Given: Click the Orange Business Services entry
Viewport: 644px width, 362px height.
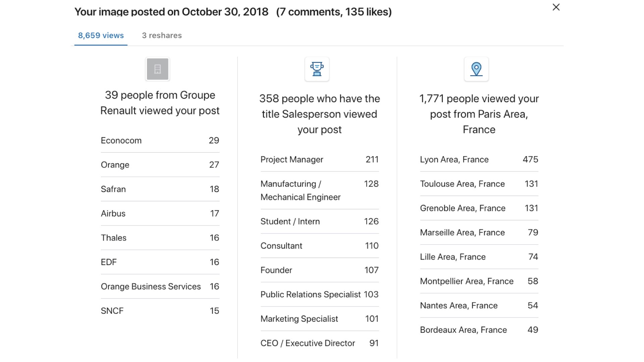Looking at the screenshot, I should click(160, 287).
